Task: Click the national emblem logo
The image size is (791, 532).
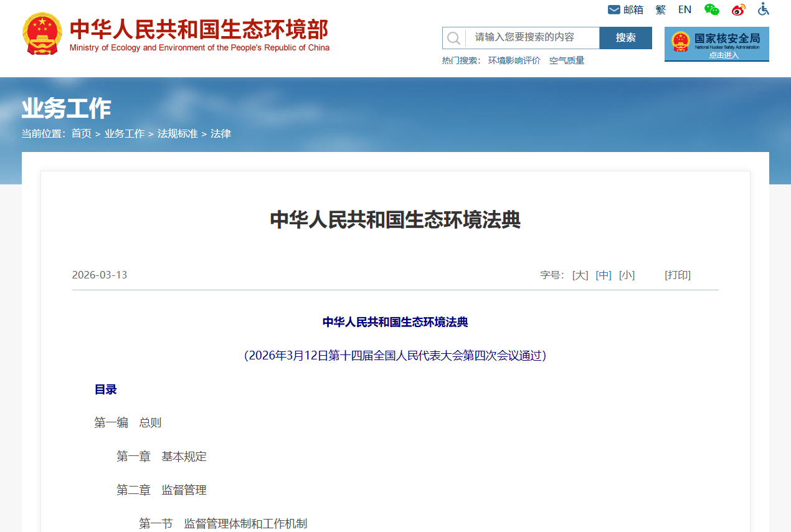Action: point(42,34)
